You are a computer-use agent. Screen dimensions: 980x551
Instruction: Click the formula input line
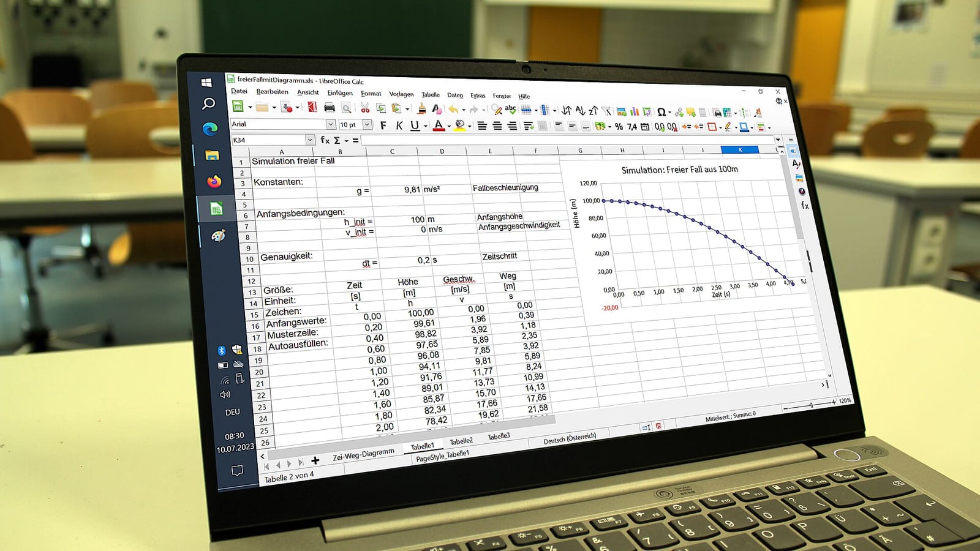(568, 140)
